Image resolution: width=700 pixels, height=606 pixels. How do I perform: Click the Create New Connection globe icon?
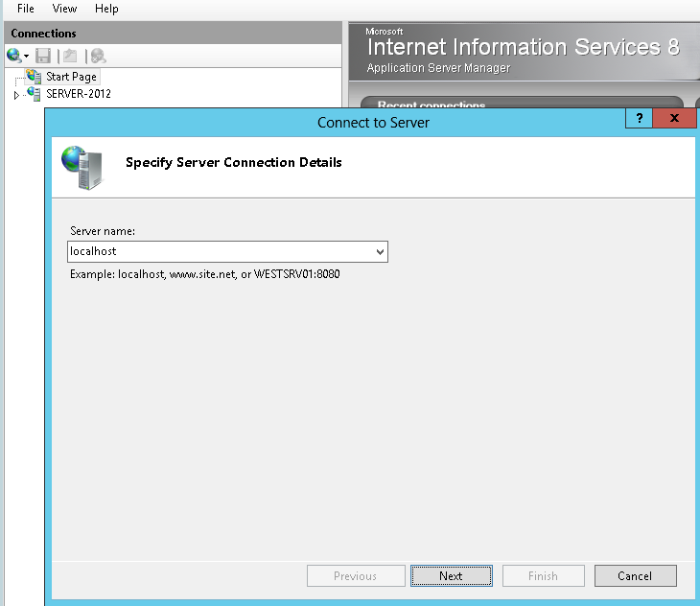tap(13, 56)
